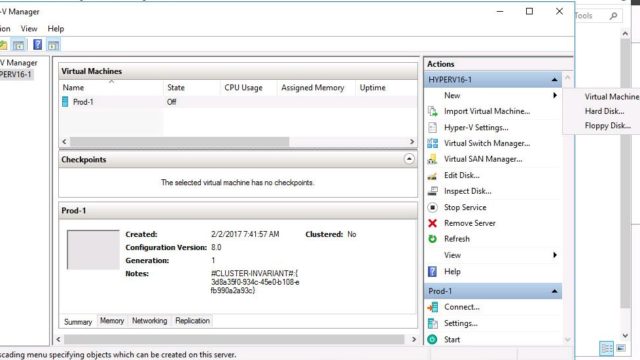This screenshot has height=360, width=640.
Task: Switch to the Summary tab
Action: (78, 322)
